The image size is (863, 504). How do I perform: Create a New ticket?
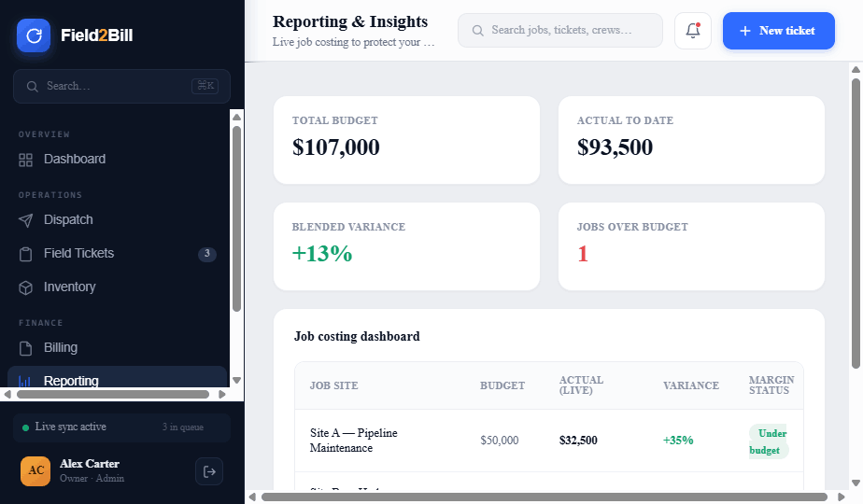(x=779, y=31)
